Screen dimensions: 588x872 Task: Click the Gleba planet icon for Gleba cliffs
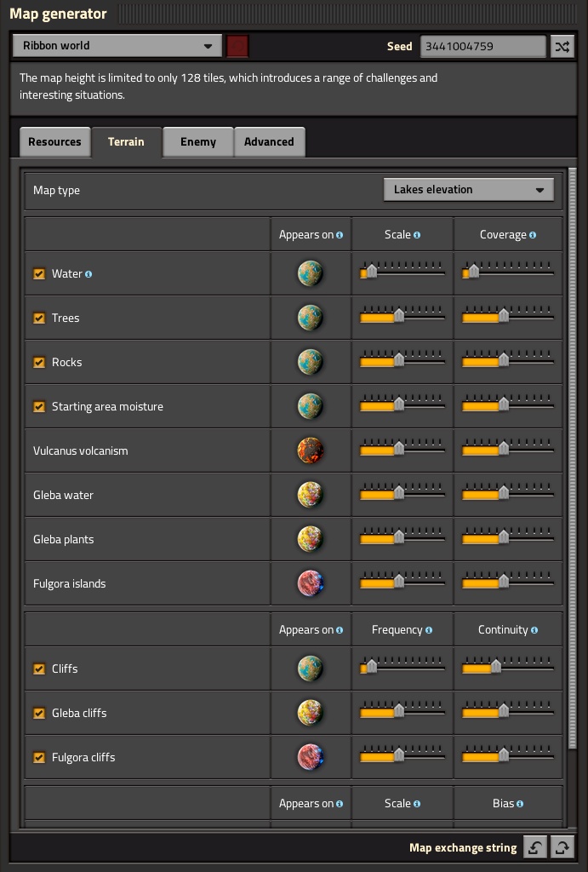point(310,713)
